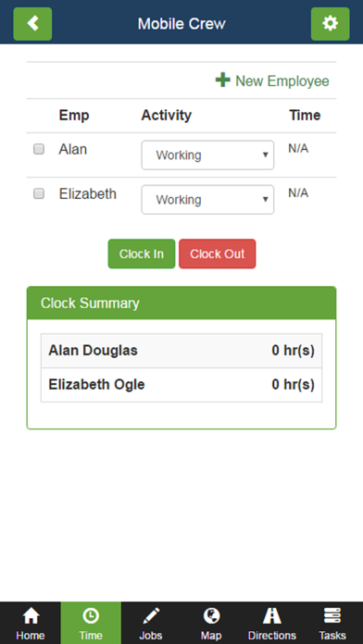Select the Time clock icon
The width and height of the screenshot is (363, 644).
coord(91,616)
